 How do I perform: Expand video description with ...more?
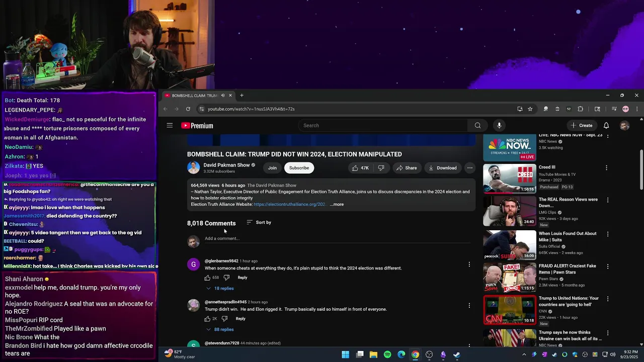point(337,205)
